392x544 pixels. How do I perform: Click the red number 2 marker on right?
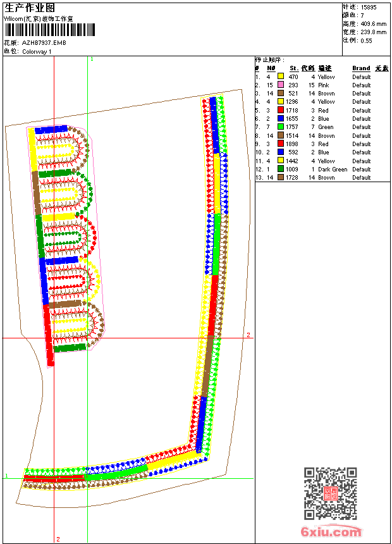tap(248, 335)
